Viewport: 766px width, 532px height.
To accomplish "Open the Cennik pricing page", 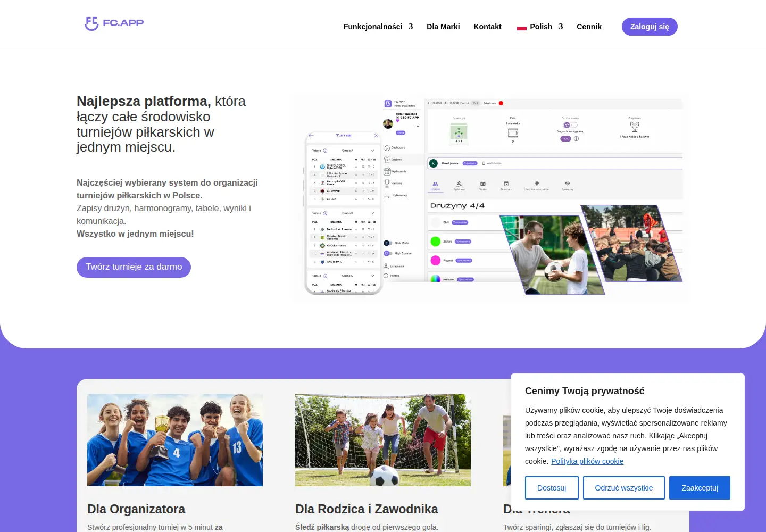I will tap(589, 27).
